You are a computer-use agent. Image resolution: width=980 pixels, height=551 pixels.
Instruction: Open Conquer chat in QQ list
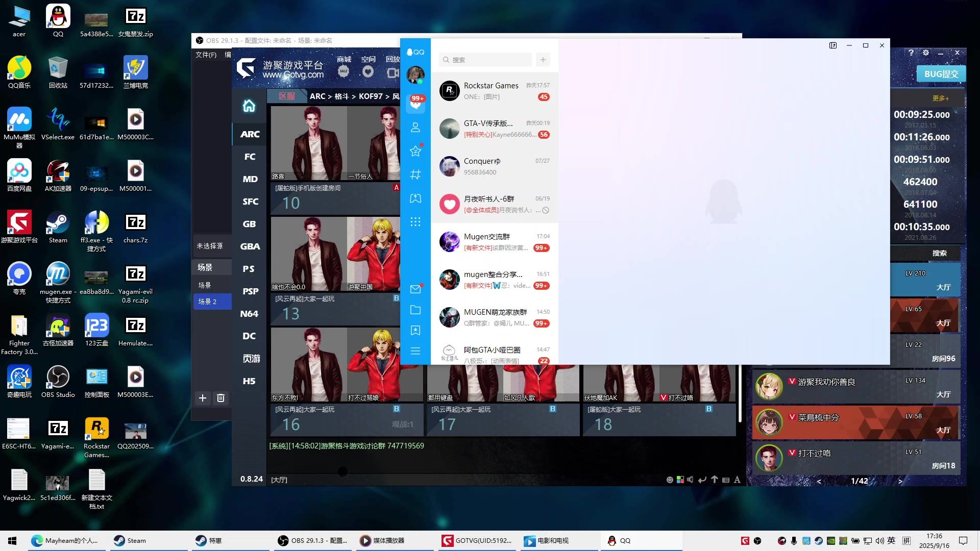[495, 166]
